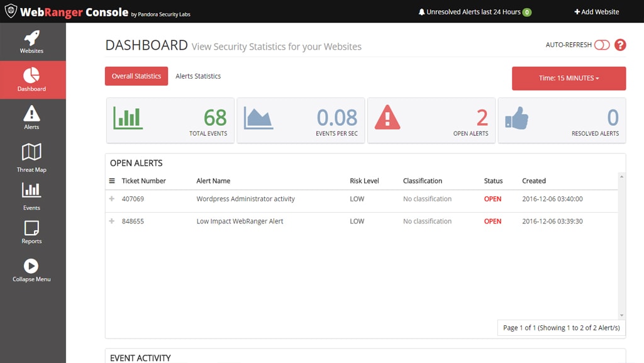Viewport: 644px width, 363px height.
Task: Open Events bar chart in sidebar
Action: 31,190
